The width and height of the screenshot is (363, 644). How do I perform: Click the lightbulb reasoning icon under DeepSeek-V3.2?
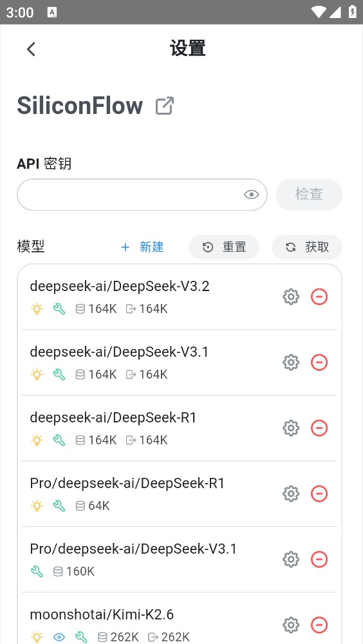[37, 308]
